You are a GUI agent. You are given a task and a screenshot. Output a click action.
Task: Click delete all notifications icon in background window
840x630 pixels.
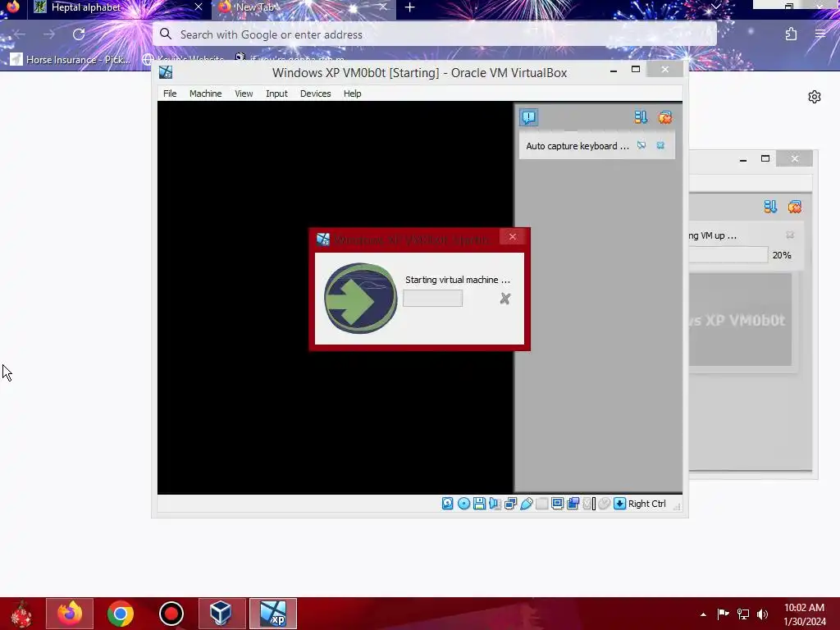(794, 207)
